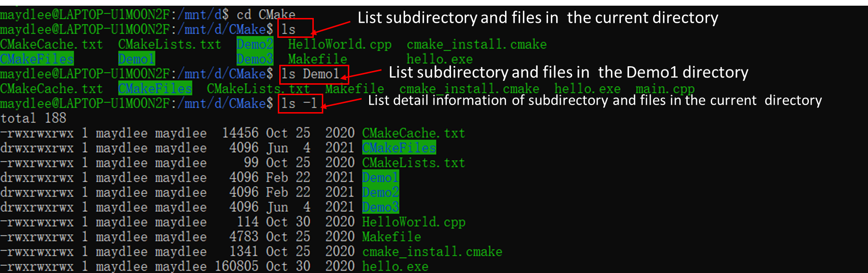
Task: Click HelloWorld.cpp in the ls -l listing
Action: pos(414,221)
